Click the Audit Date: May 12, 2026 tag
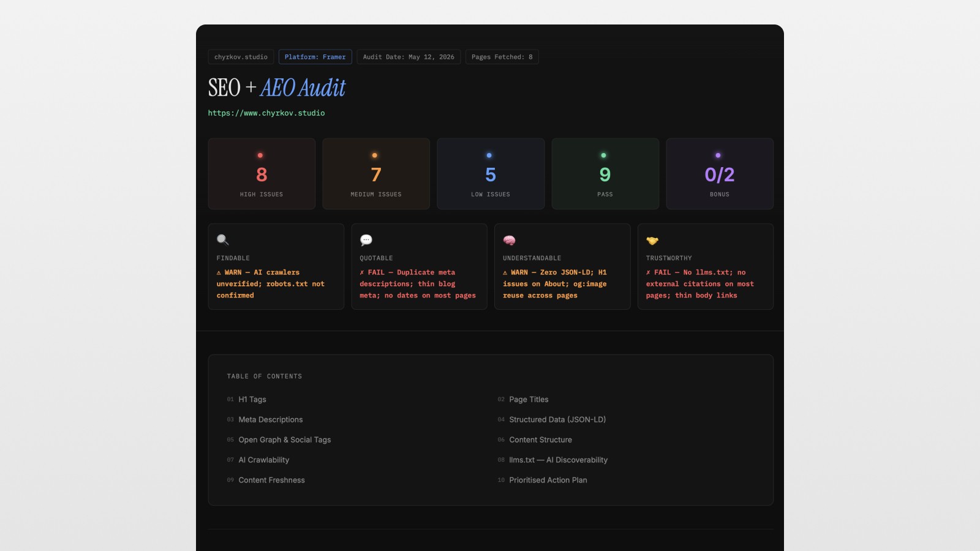 click(409, 57)
